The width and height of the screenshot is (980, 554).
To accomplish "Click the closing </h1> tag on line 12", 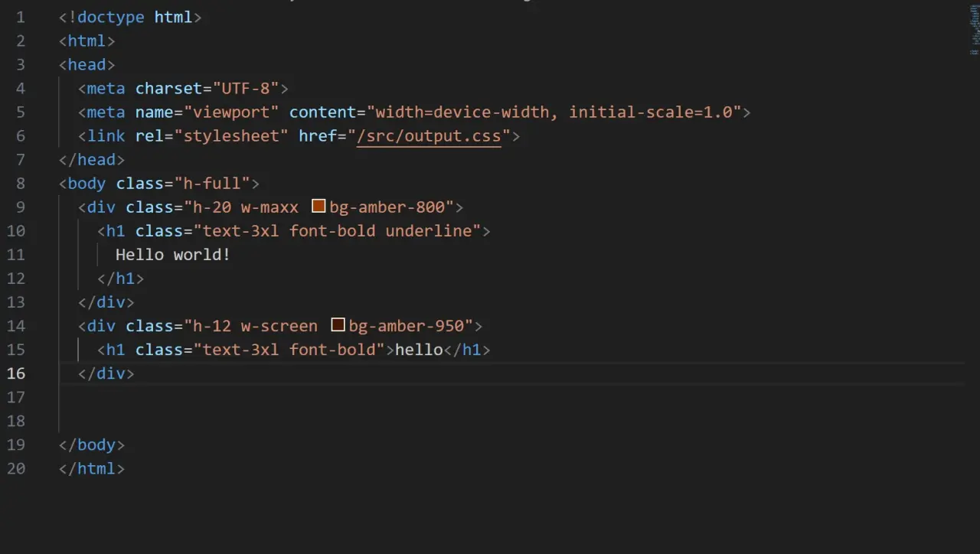I will pos(120,278).
